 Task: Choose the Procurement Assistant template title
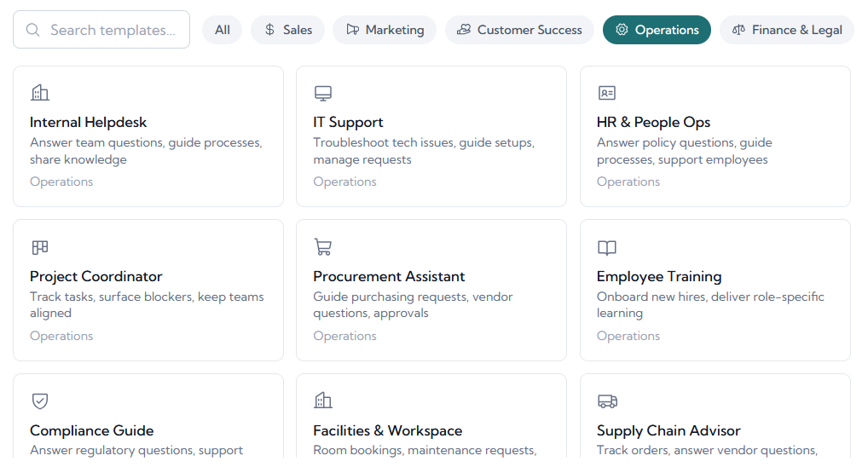(389, 277)
